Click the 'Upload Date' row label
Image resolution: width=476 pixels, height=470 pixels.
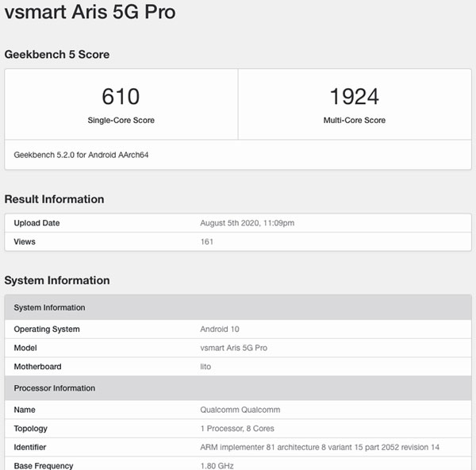[x=36, y=223]
